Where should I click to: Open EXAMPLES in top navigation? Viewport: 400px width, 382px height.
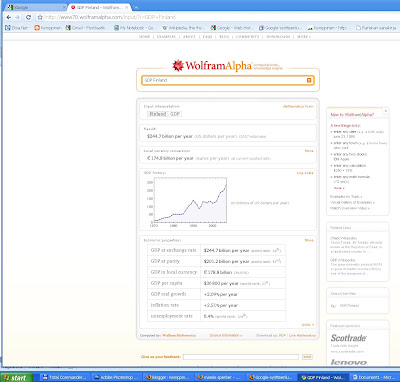click(166, 37)
